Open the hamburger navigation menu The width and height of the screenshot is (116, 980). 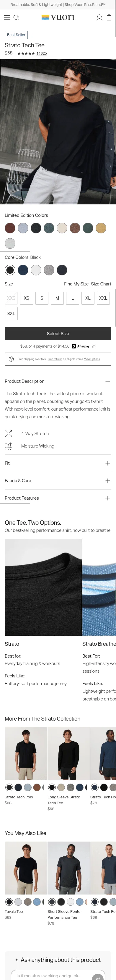tap(7, 17)
